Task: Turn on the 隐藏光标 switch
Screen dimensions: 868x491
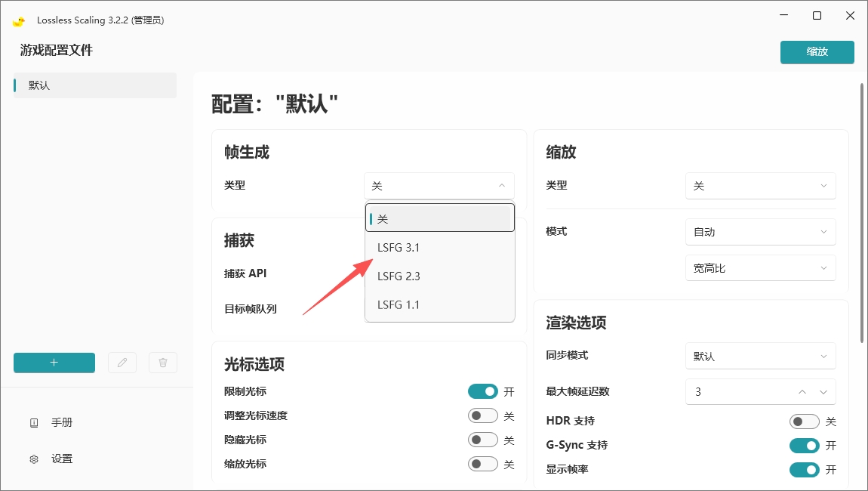Action: (483, 440)
